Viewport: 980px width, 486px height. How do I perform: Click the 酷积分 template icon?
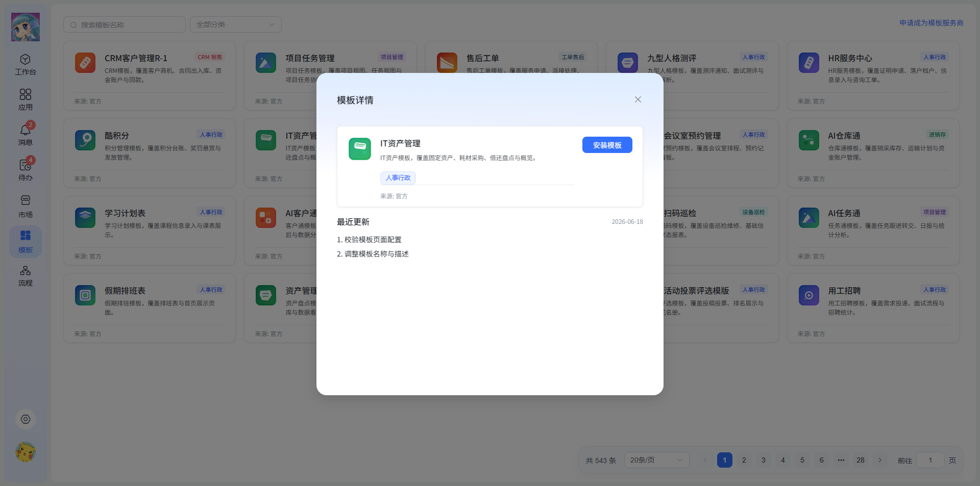[x=85, y=140]
